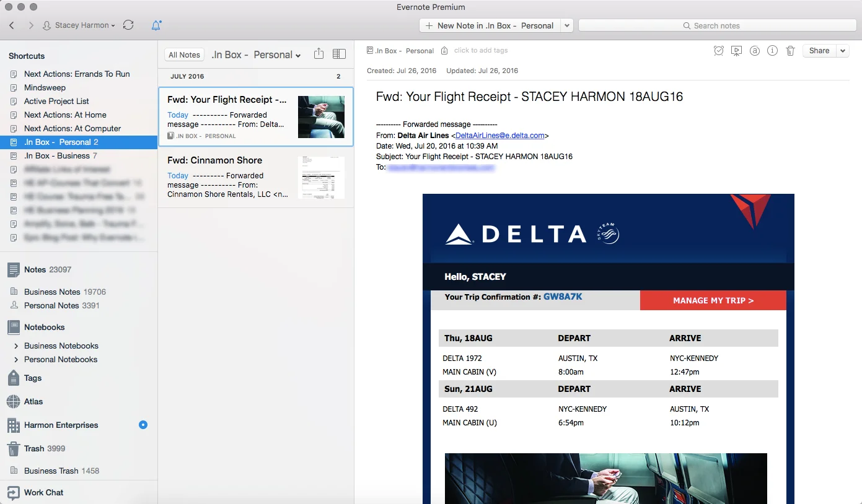Viewport: 862px width, 504px height.
Task: Set a reminder with alarm clock icon
Action: pyautogui.click(x=719, y=51)
